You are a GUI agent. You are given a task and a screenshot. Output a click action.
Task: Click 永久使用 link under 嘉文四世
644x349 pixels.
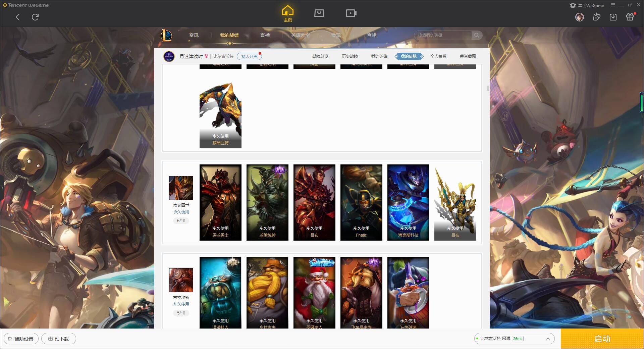tap(181, 212)
